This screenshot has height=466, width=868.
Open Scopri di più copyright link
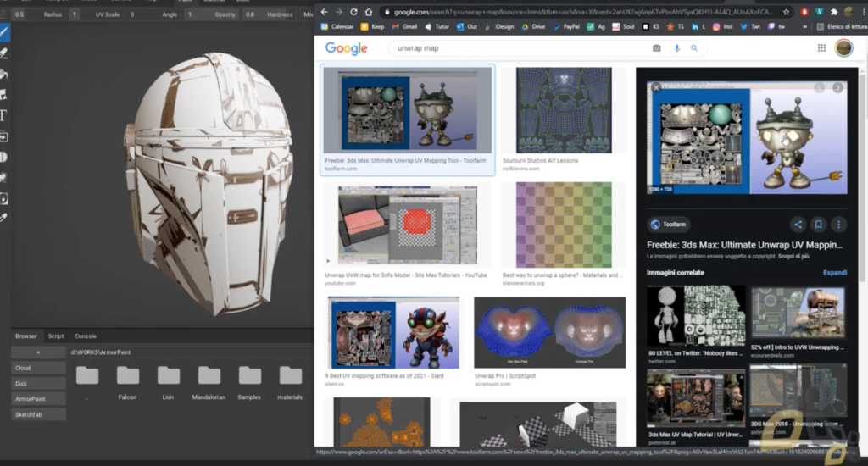point(793,256)
